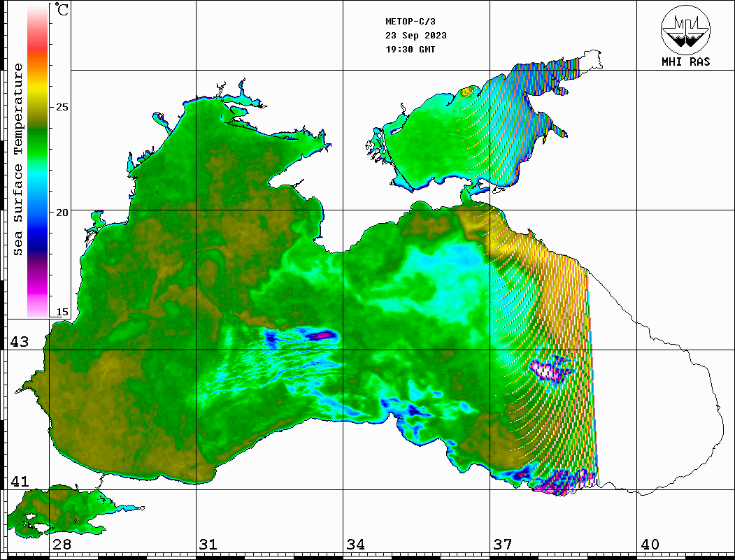Screen dimensions: 735x560
Task: Click the purple cold spot just north of 43
Action: [x=322, y=335]
